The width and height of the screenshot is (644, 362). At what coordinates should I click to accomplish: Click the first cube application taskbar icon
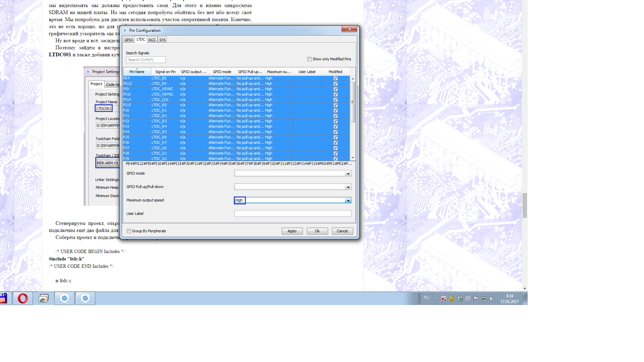[64, 298]
